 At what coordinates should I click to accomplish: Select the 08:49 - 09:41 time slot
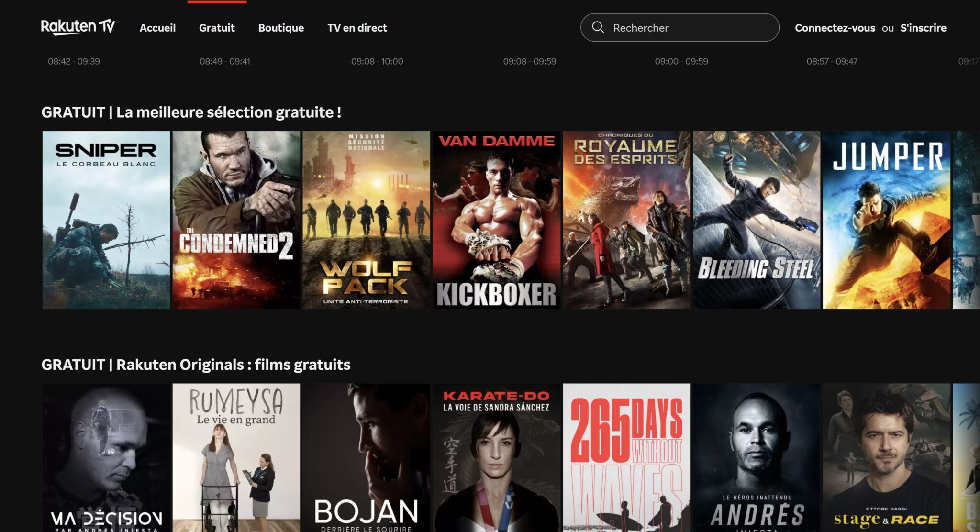point(225,61)
